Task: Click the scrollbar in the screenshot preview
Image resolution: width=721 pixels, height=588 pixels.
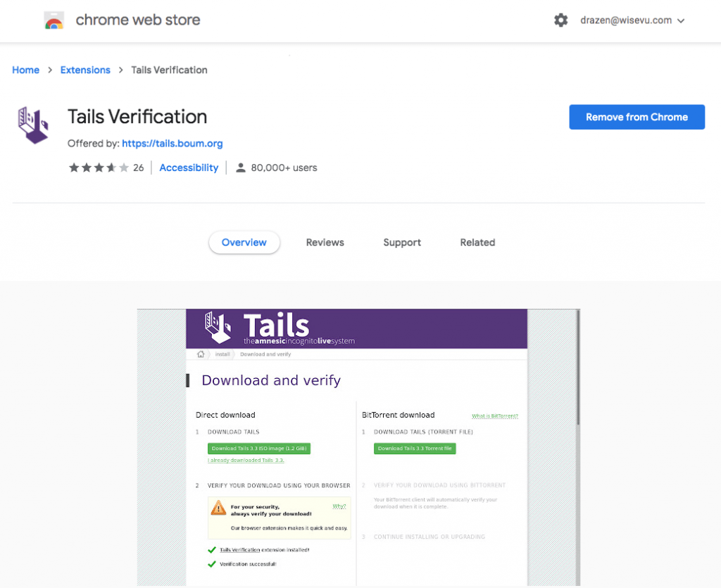Action: [578, 368]
